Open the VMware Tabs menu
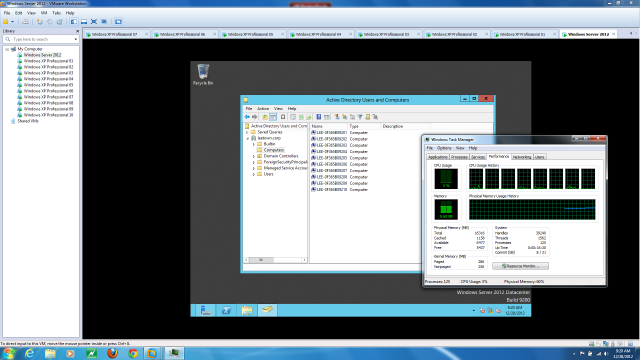Image resolution: width=640 pixels, height=360 pixels. click(56, 13)
